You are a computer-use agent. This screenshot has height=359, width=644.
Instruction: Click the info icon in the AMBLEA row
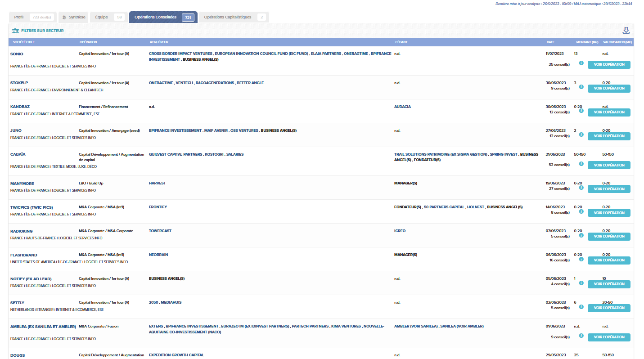click(x=581, y=336)
